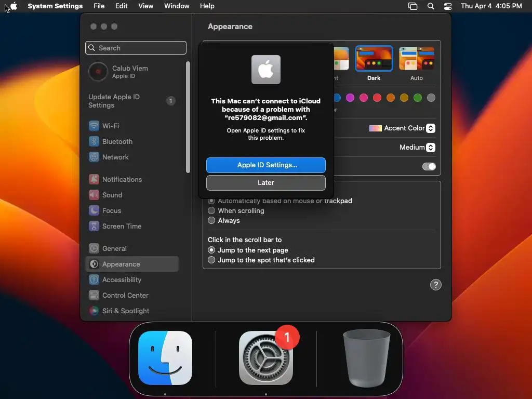Pick the red accent color
The height and width of the screenshot is (399, 532).
pos(377,98)
